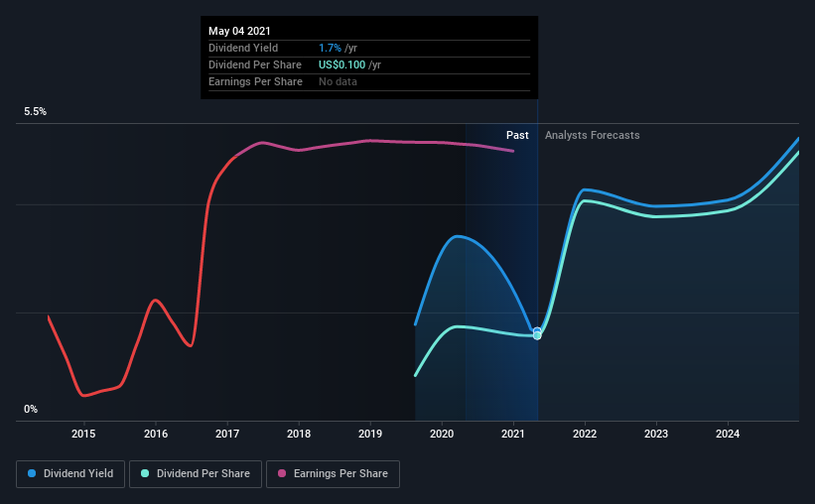Toggle the Dividend Per Share legend button
This screenshot has width=815, height=504.
[196, 474]
